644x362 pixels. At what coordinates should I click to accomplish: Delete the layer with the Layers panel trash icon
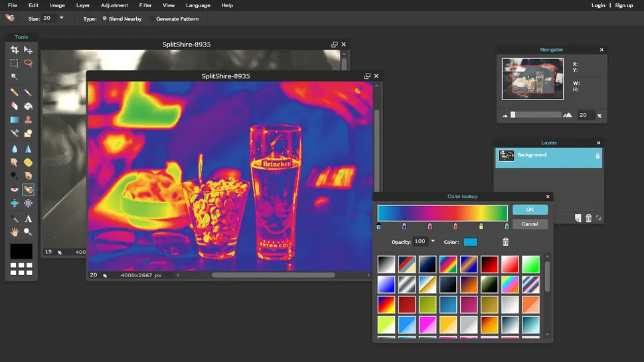tap(588, 218)
